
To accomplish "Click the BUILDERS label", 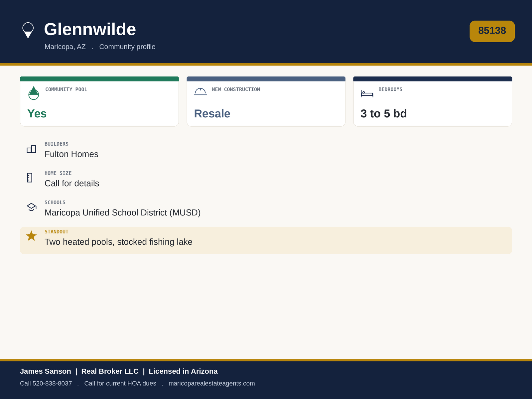I will pos(57,144).
